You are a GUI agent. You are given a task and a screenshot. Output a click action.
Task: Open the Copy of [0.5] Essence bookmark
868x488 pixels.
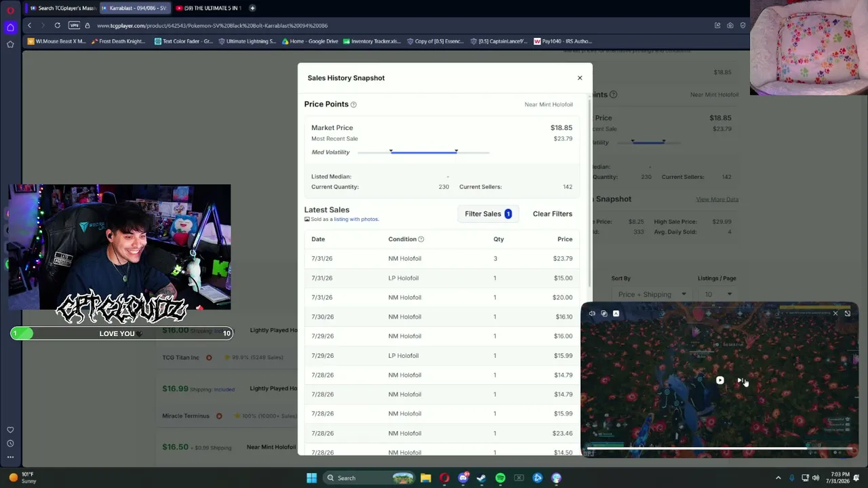pyautogui.click(x=435, y=41)
